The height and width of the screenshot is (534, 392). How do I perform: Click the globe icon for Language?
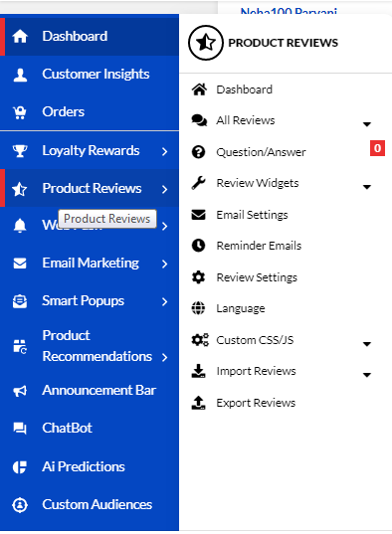(198, 308)
